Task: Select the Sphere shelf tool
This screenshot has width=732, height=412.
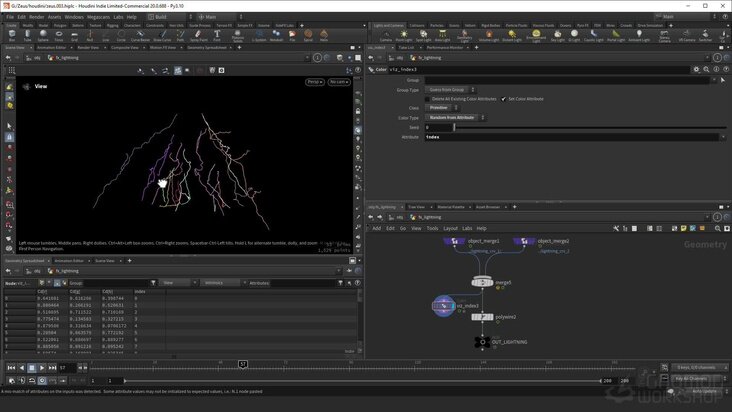Action: [43, 35]
